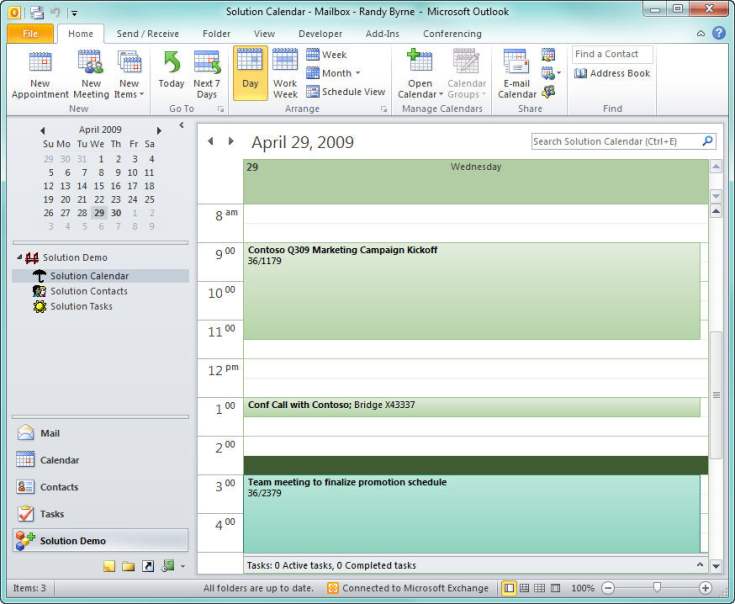Click the Shortcuts icon in navigation strip

click(x=148, y=566)
